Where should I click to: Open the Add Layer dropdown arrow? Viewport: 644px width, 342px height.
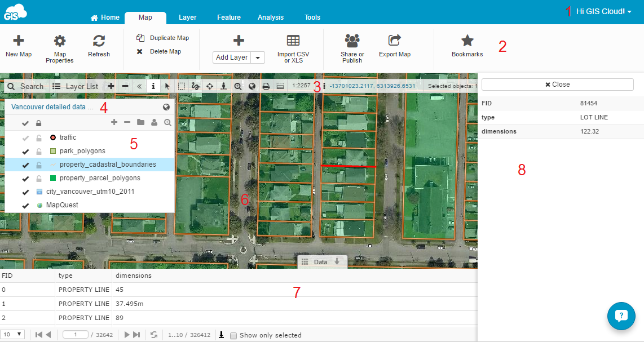coord(258,57)
